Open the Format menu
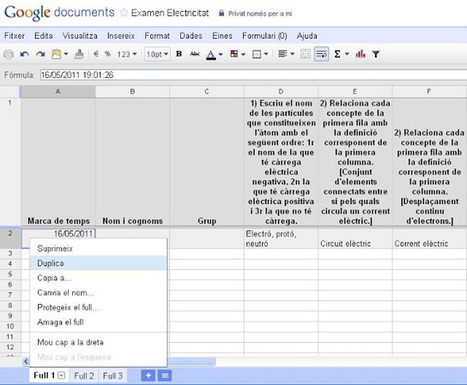The height and width of the screenshot is (385, 467). [157, 36]
